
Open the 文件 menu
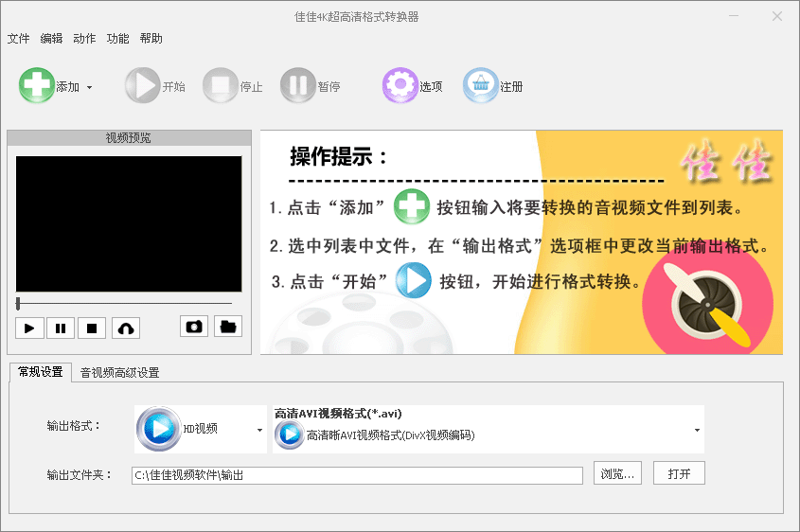[x=18, y=39]
